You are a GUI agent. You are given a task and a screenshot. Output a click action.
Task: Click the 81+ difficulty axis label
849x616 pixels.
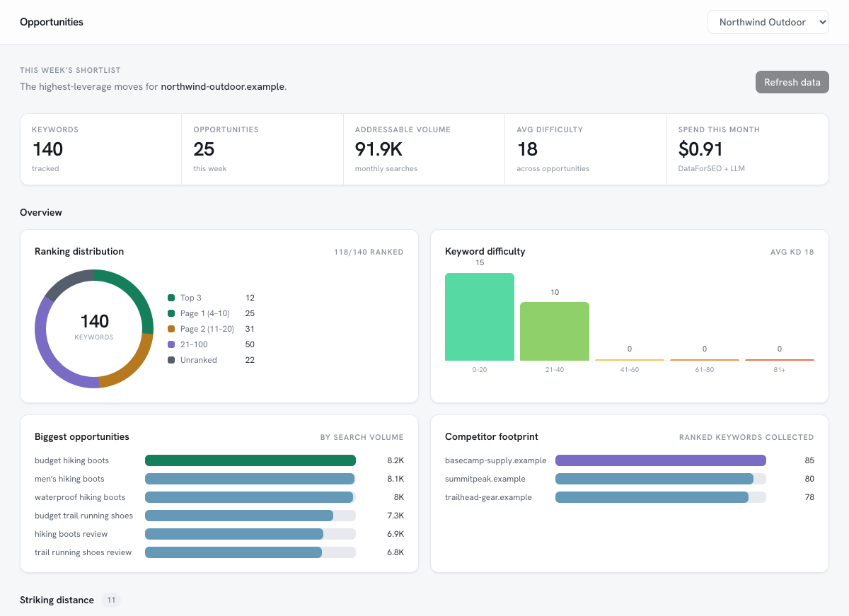(780, 370)
